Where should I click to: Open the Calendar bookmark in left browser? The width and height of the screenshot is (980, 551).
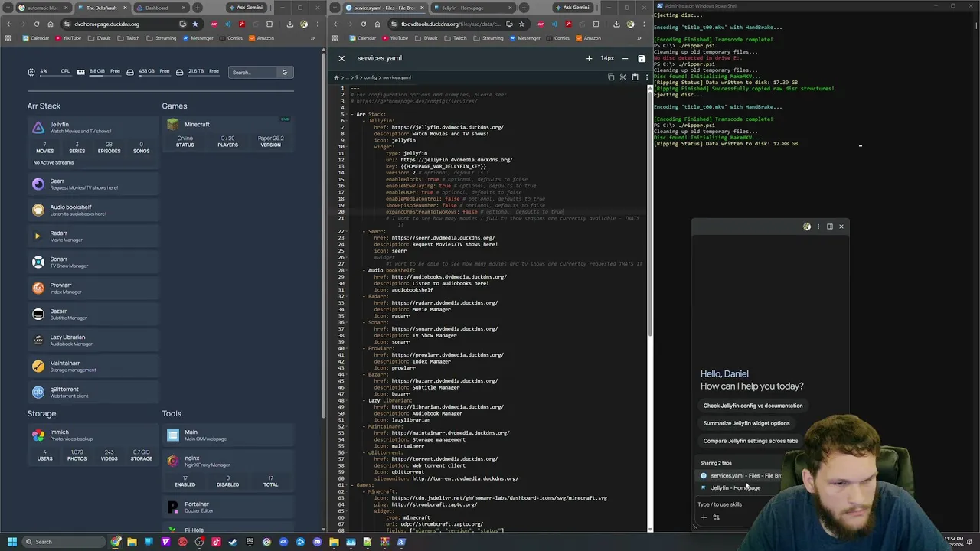click(x=37, y=38)
